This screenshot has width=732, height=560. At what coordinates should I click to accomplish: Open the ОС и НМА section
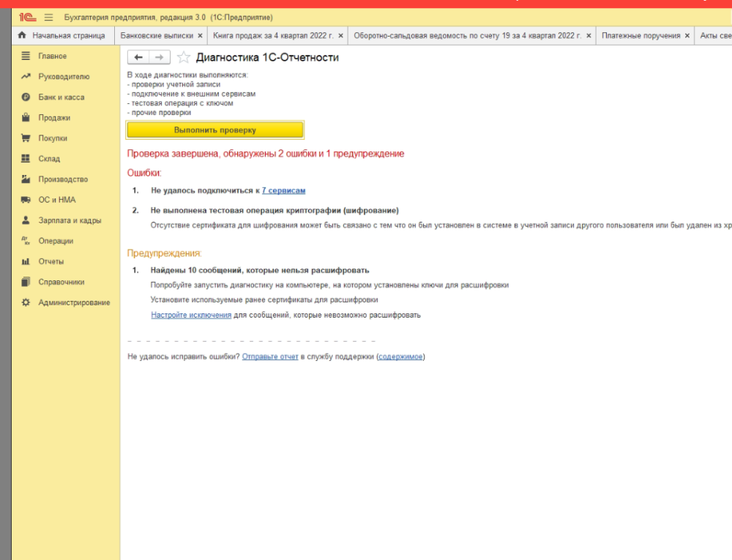[57, 200]
